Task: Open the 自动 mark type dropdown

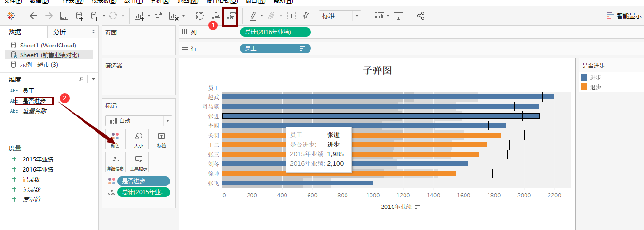Action: coord(139,121)
